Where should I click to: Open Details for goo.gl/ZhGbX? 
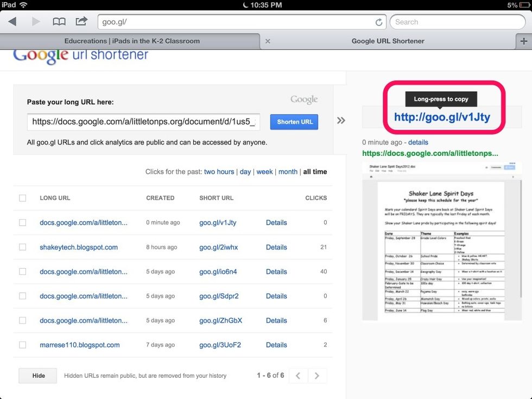coord(276,321)
